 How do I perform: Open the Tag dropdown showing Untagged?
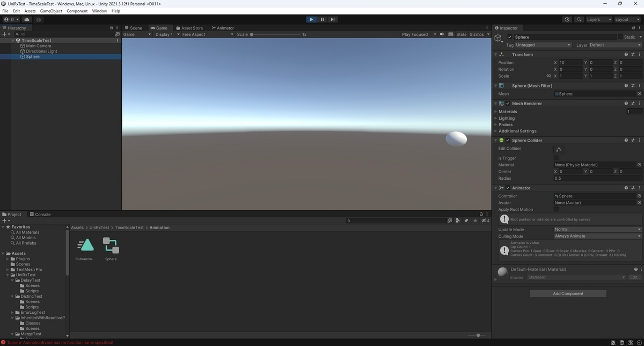(542, 45)
